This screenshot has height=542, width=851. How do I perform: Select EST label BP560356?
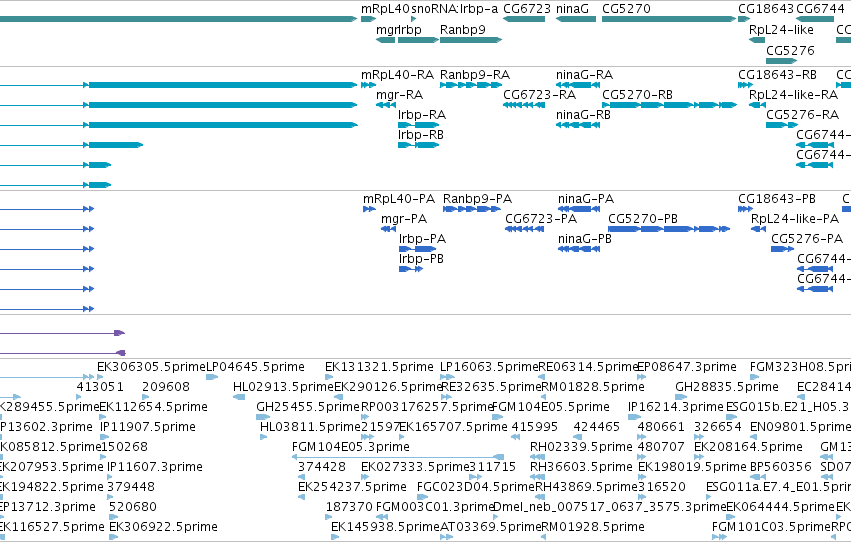pyautogui.click(x=780, y=467)
